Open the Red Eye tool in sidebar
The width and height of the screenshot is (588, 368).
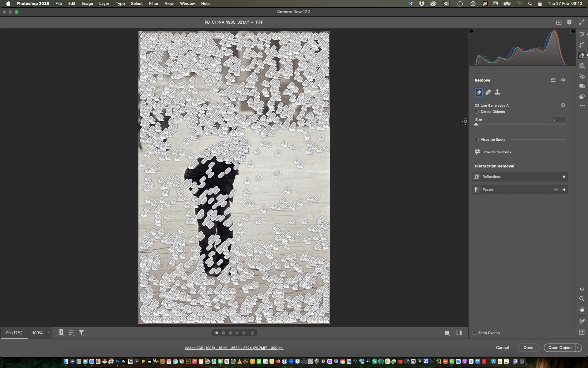(582, 76)
